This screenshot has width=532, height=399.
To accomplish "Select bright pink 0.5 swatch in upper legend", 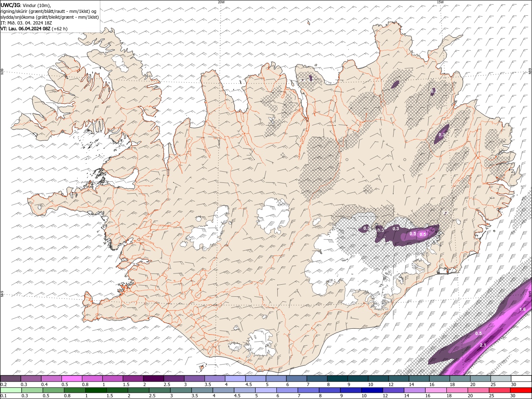I will click(x=72, y=379).
